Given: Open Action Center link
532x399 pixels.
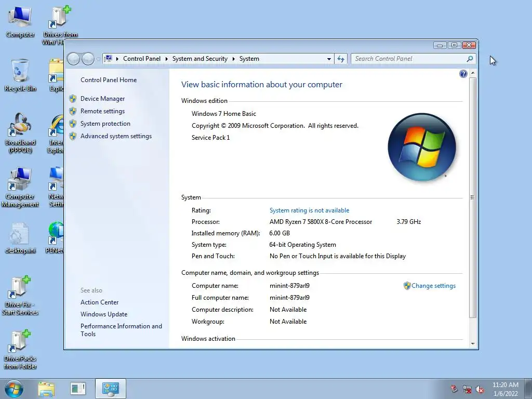Looking at the screenshot, I should 99,302.
